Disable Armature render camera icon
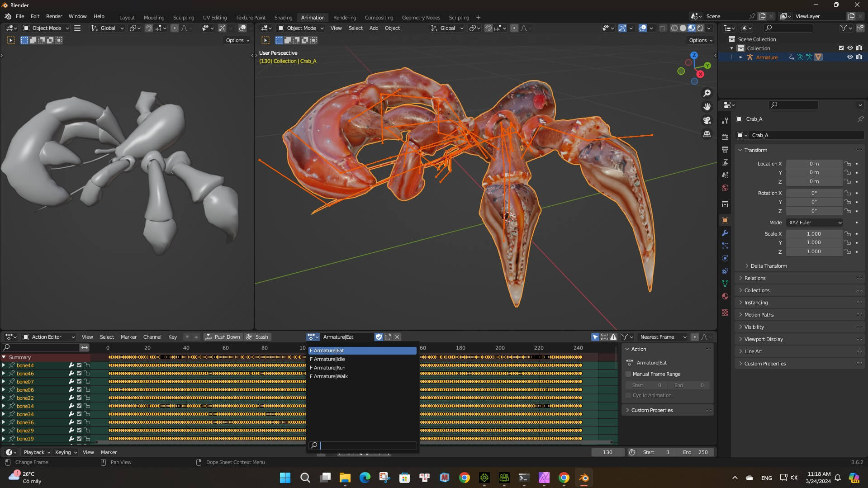The width and height of the screenshot is (868, 488). [859, 57]
